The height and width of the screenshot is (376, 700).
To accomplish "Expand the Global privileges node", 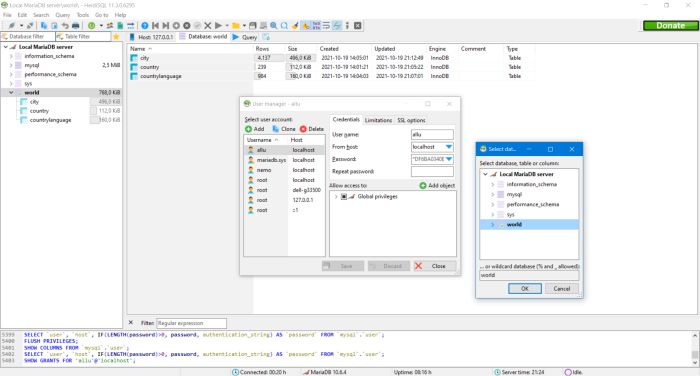I will click(336, 196).
